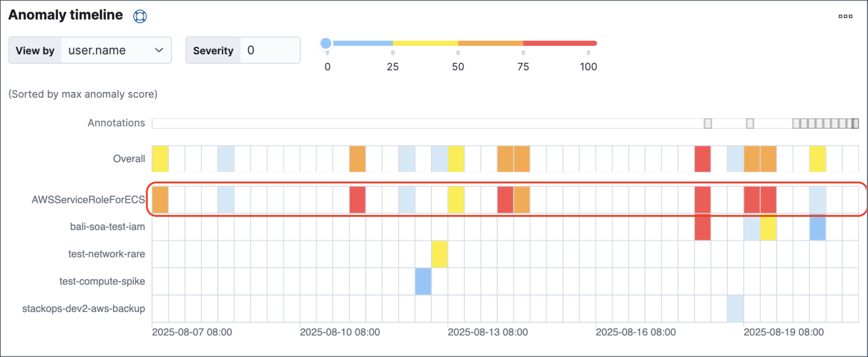Click the 50 tick on the severity scale
This screenshot has height=357, width=868.
458,53
